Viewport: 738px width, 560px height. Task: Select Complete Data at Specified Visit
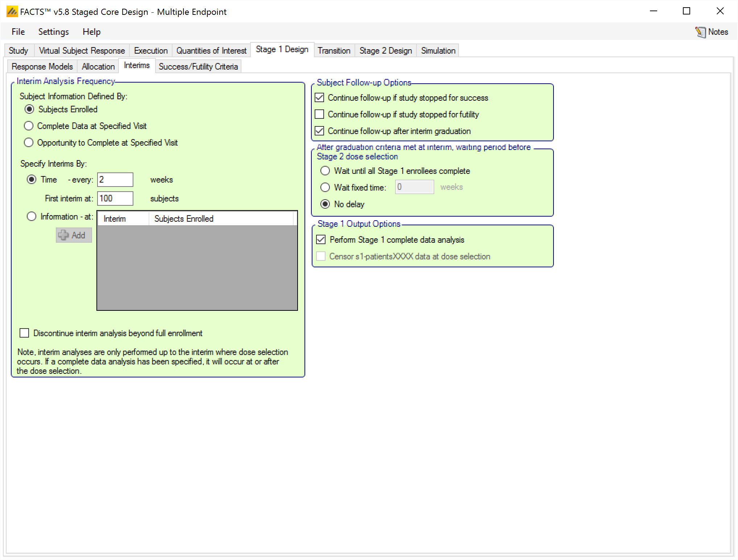point(29,126)
